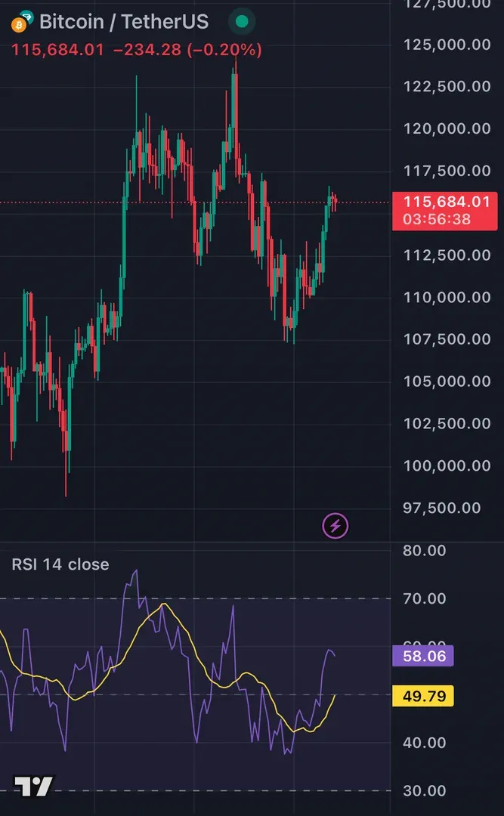The image size is (504, 816).
Task: Open the TradingView logo icon
Action: pyautogui.click(x=33, y=786)
